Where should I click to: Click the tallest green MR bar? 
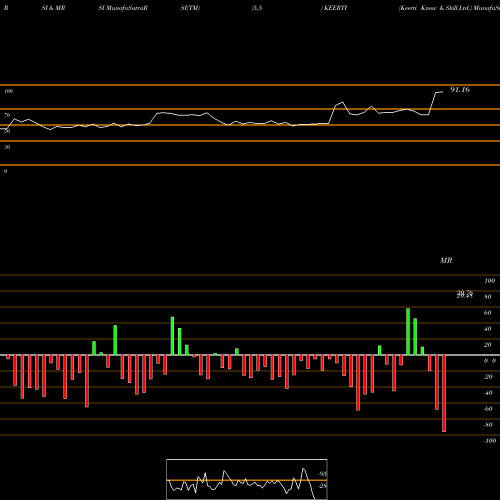(x=408, y=332)
